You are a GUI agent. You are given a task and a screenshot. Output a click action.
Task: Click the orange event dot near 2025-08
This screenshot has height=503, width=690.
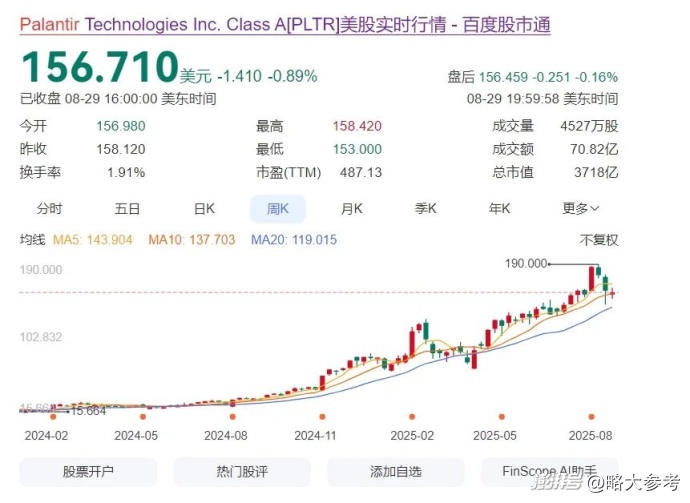[x=591, y=416]
